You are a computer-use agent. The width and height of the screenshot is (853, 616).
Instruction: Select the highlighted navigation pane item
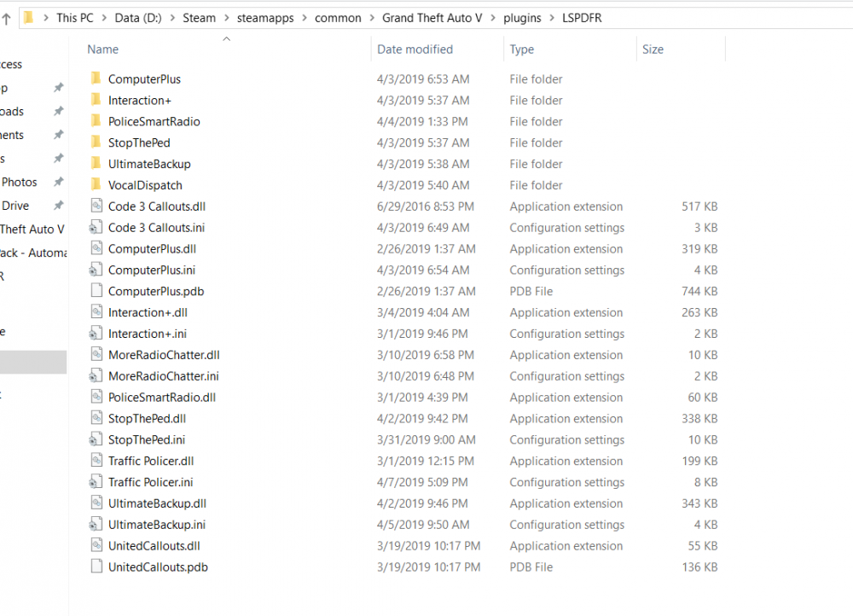click(x=33, y=362)
